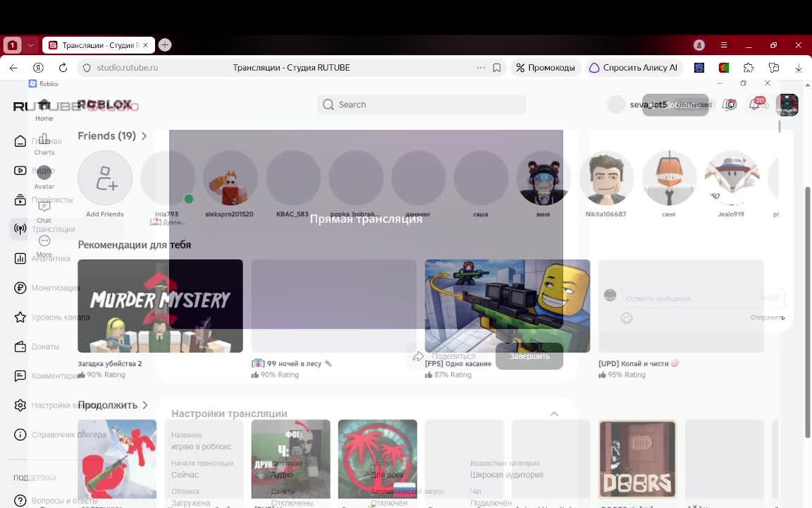Viewport: 812px width, 508px height.
Task: Open the Roblox Avatar icon
Action: [x=44, y=172]
